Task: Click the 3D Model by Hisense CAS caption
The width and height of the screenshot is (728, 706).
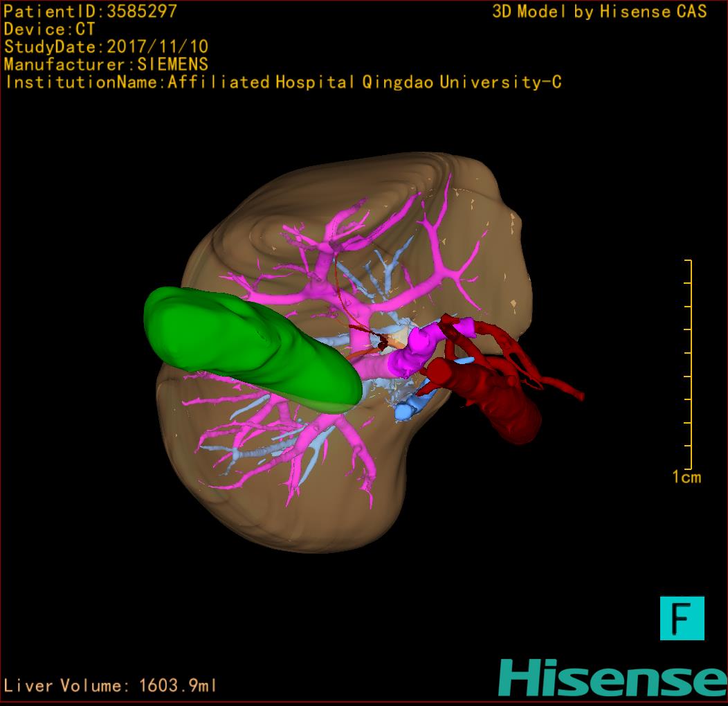Action: point(599,12)
